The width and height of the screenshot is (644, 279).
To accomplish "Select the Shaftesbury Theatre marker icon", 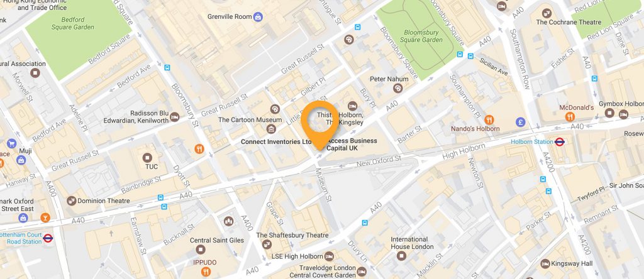I will click(267, 244).
